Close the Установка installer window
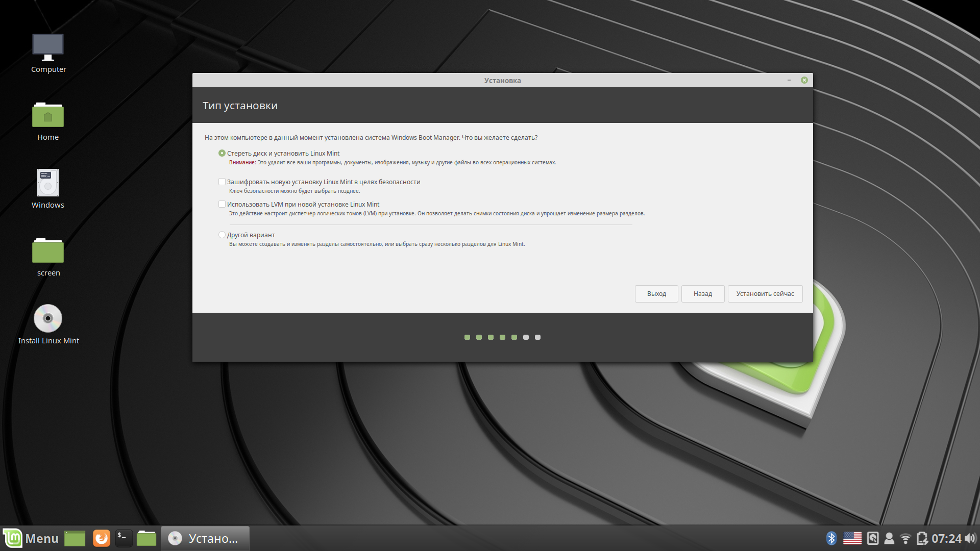 click(804, 80)
